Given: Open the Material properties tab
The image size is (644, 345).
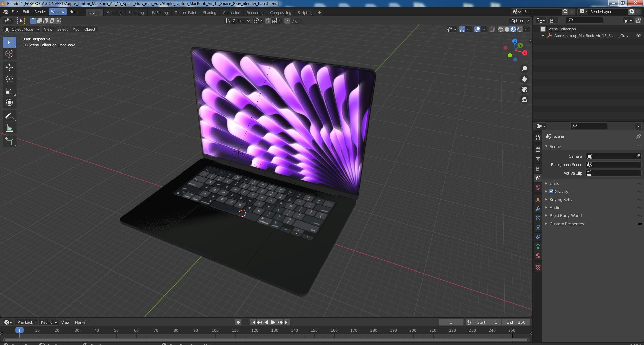Looking at the screenshot, I should 538,256.
